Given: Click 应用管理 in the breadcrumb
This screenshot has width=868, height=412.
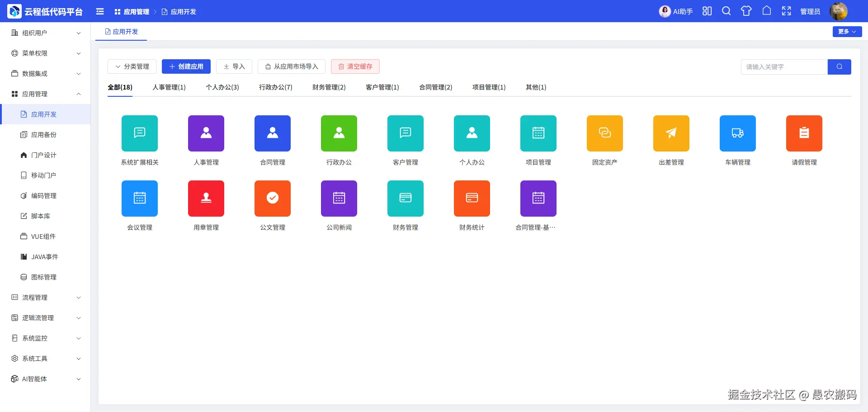Looking at the screenshot, I should pyautogui.click(x=132, y=12).
